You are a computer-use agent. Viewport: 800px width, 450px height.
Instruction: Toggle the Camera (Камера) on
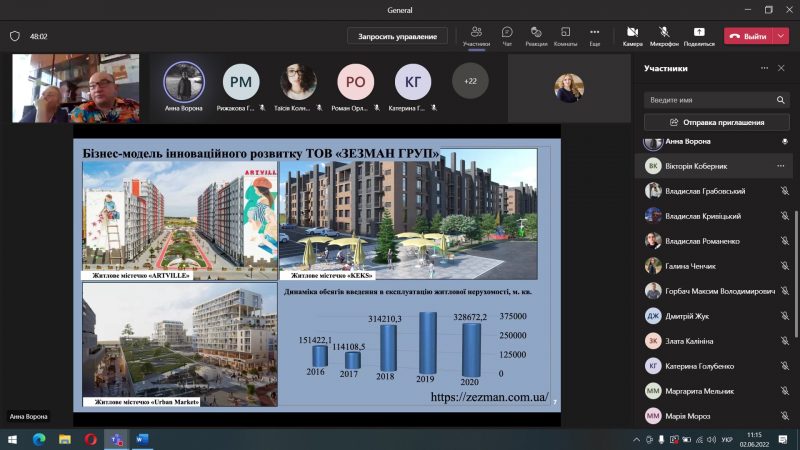pos(632,36)
